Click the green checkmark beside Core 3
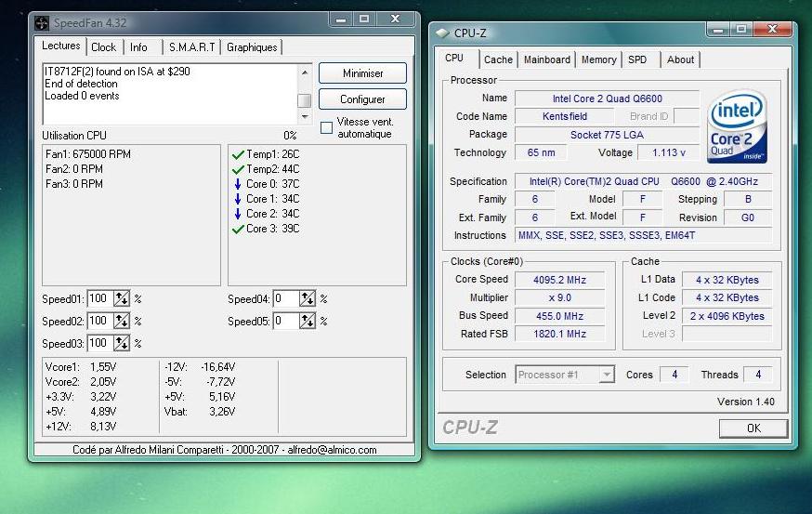This screenshot has width=812, height=514. [x=238, y=229]
